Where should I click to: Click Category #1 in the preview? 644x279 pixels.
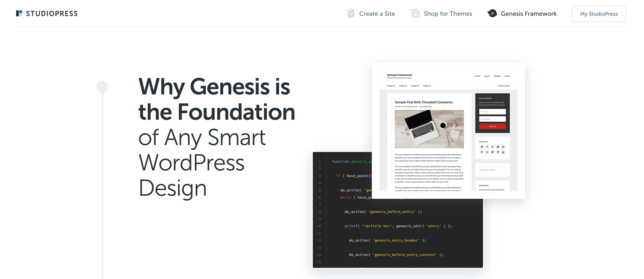[391, 86]
